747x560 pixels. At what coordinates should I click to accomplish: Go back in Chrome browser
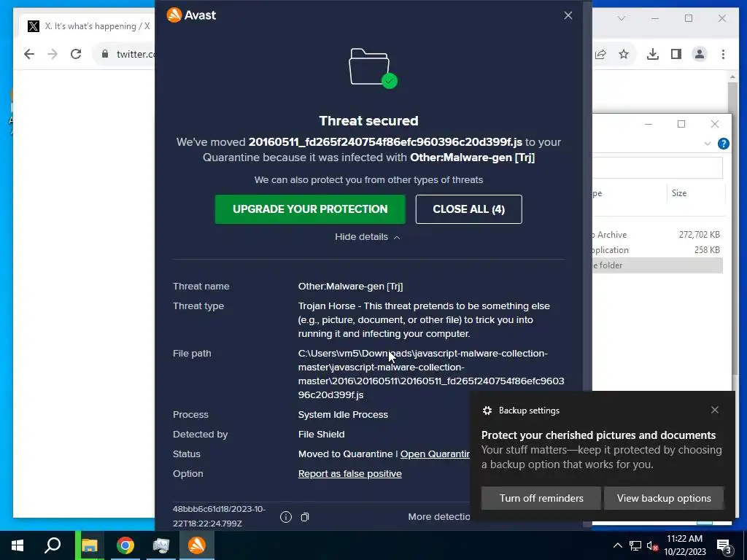click(x=29, y=54)
